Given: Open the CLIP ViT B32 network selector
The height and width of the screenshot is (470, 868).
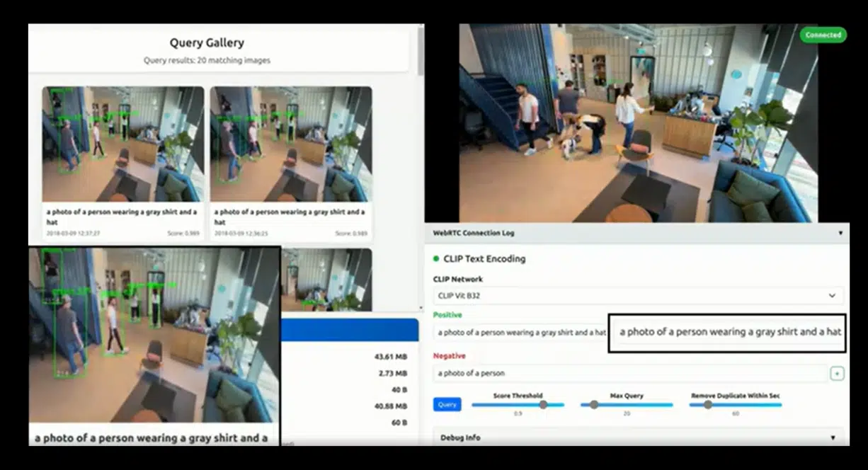Looking at the screenshot, I should pos(637,295).
